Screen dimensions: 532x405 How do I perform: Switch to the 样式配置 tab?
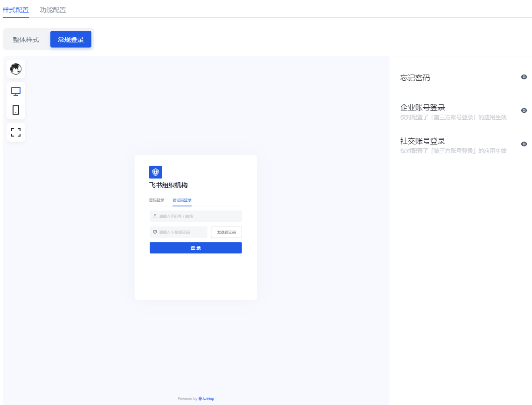(x=16, y=10)
